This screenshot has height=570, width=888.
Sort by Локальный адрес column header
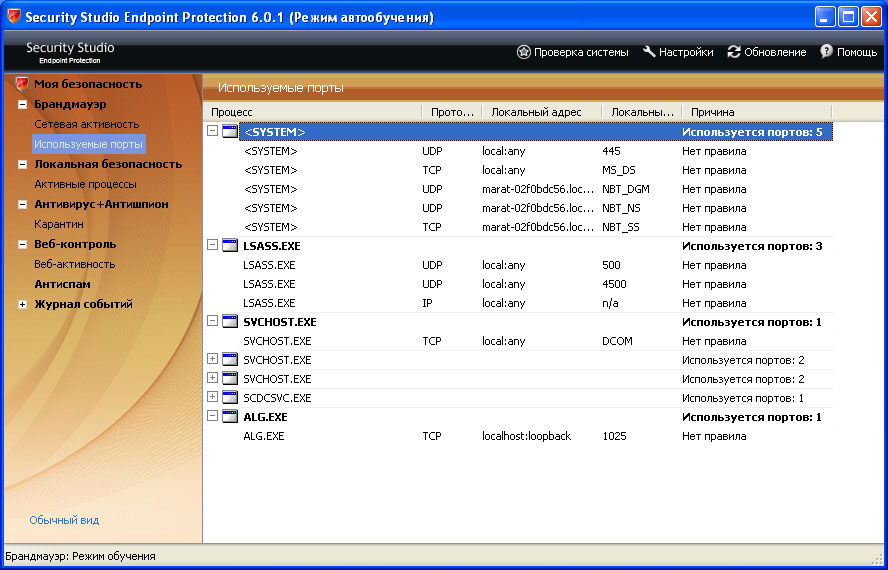point(542,112)
